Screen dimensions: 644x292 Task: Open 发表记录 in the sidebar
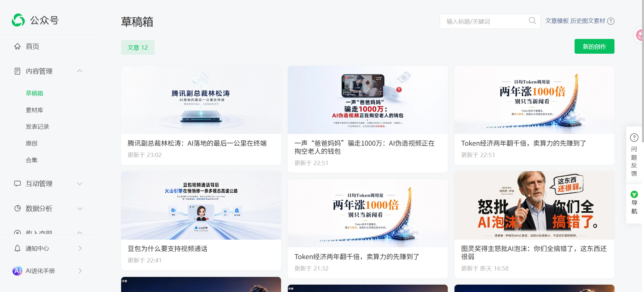(x=38, y=127)
